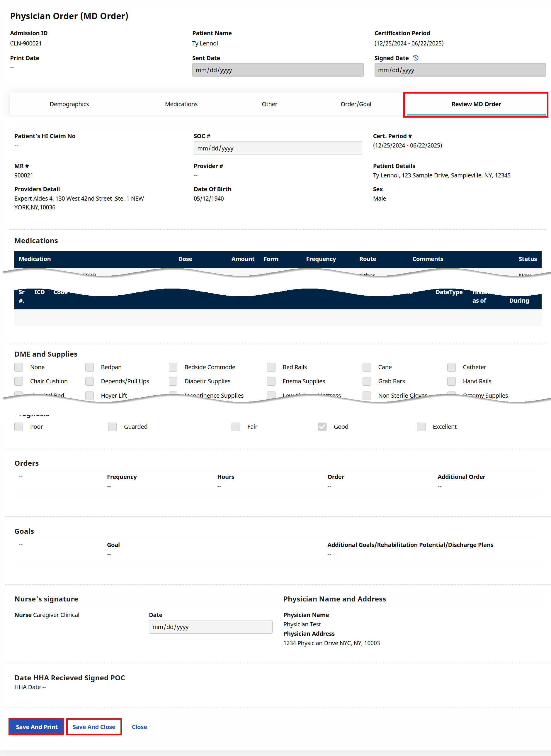
Task: Check the Hand Rails checkbox
Action: coord(451,381)
